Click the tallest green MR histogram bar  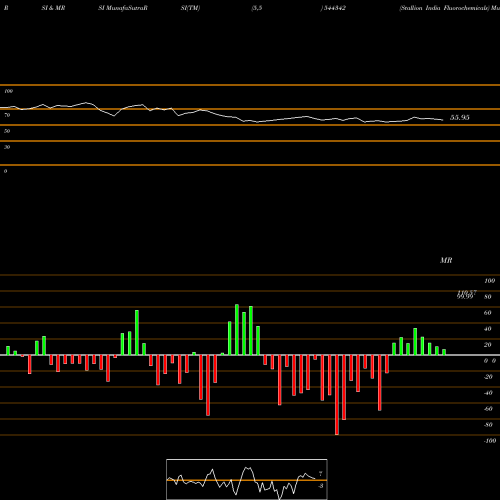click(237, 330)
